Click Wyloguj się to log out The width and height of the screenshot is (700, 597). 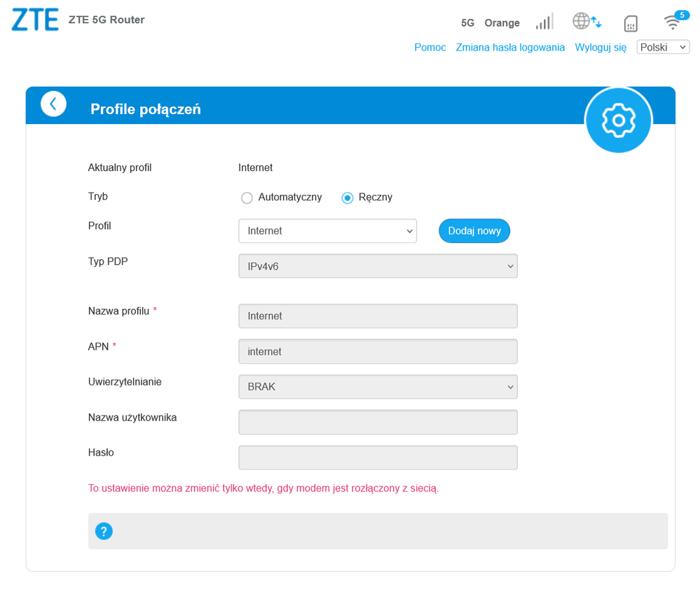(x=600, y=47)
